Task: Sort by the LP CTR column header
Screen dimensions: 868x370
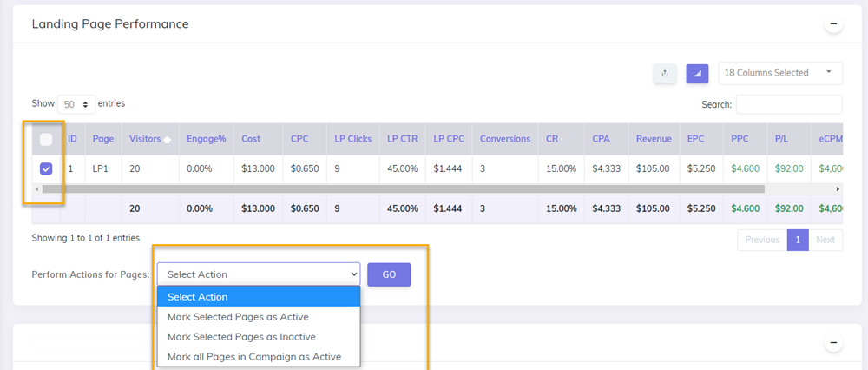Action: (x=403, y=139)
